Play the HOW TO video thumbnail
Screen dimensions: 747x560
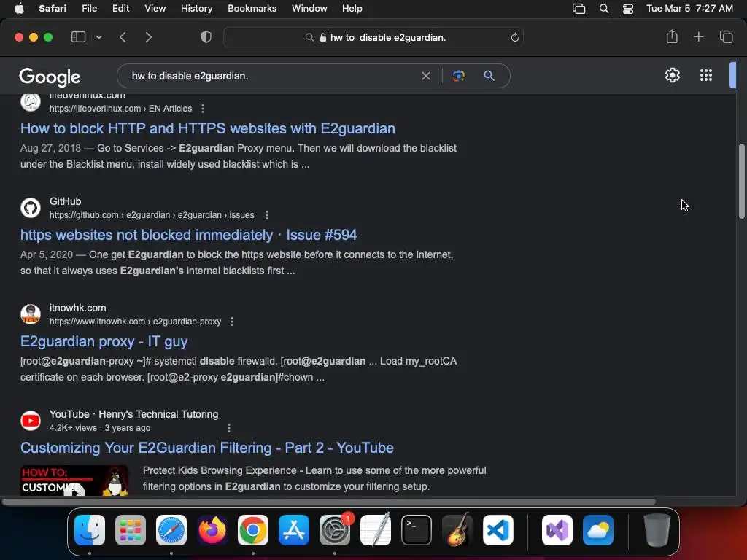coord(74,481)
